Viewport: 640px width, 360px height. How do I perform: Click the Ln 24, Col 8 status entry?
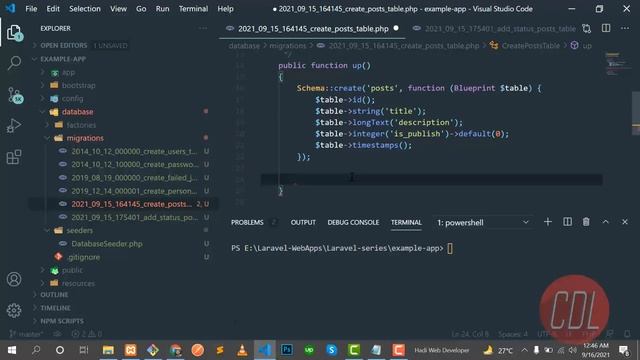click(x=470, y=334)
